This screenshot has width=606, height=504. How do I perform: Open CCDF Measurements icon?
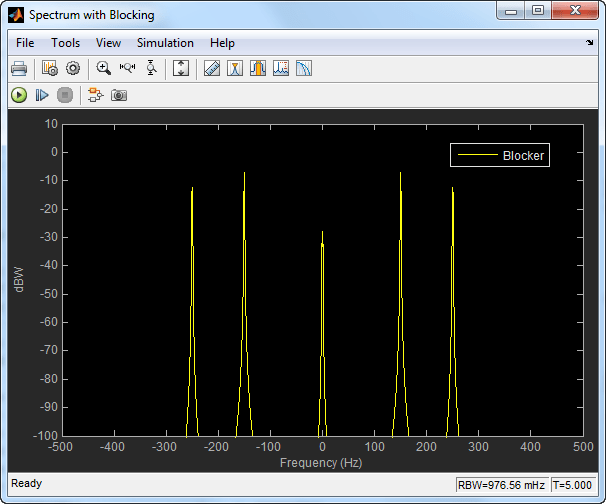pos(304,69)
